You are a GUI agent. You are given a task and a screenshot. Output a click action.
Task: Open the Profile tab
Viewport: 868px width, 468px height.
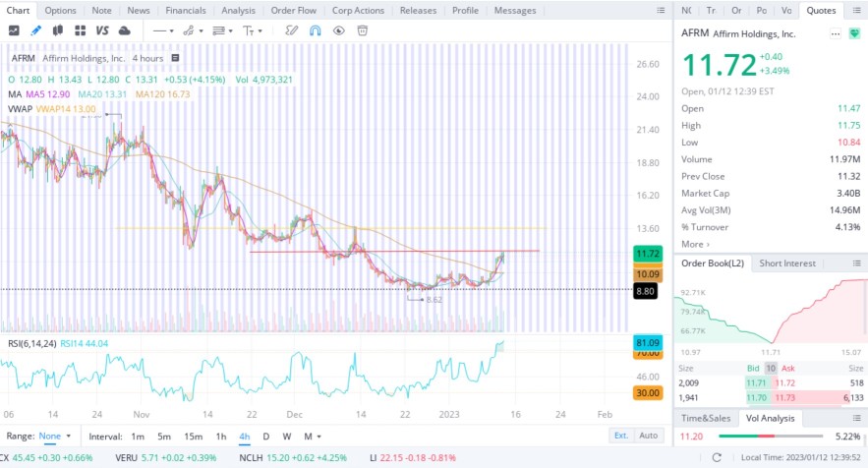(465, 11)
